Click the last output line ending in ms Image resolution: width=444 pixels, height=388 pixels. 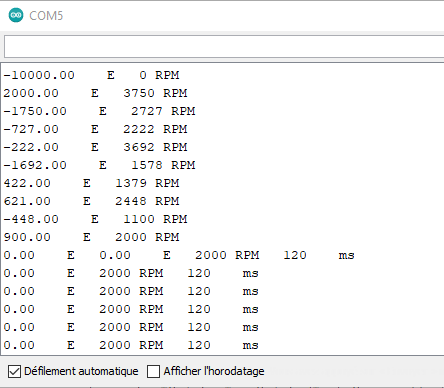(x=131, y=345)
